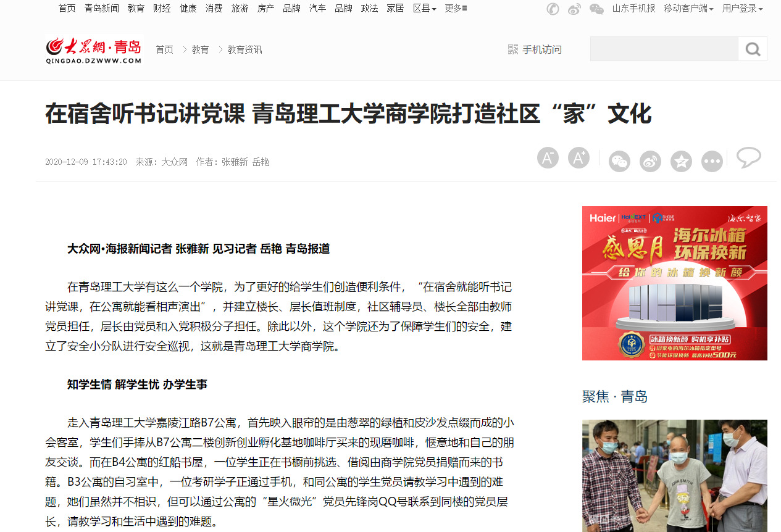
Task: Go to 青岛新闻 in top navigation
Action: (102, 9)
